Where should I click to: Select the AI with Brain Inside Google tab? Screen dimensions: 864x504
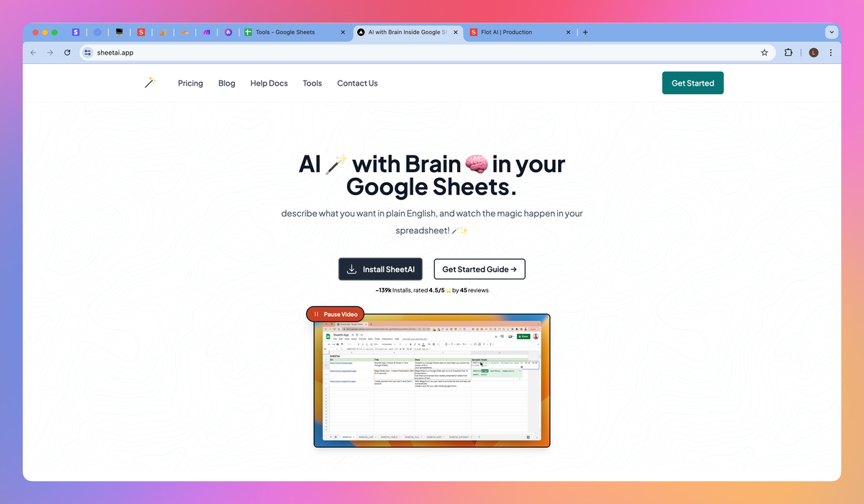pos(407,32)
